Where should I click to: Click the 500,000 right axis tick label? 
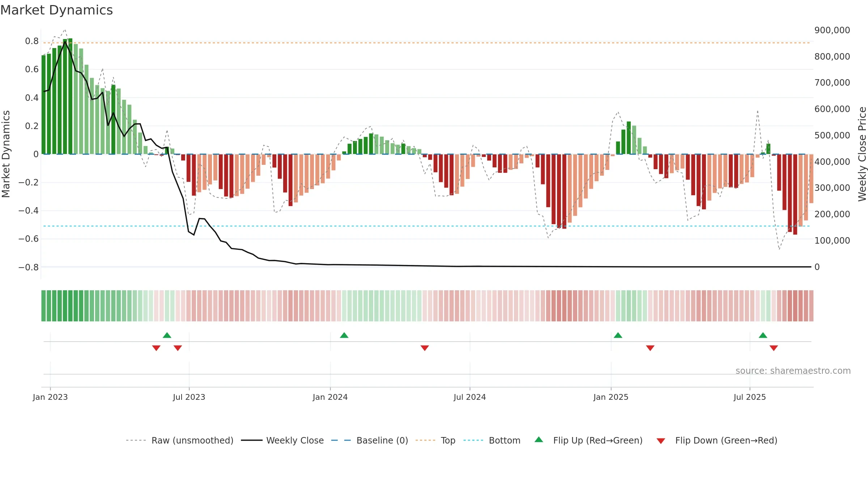click(832, 136)
